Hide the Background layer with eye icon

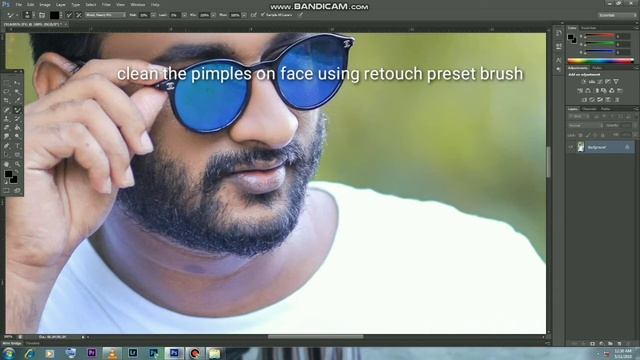[571, 147]
